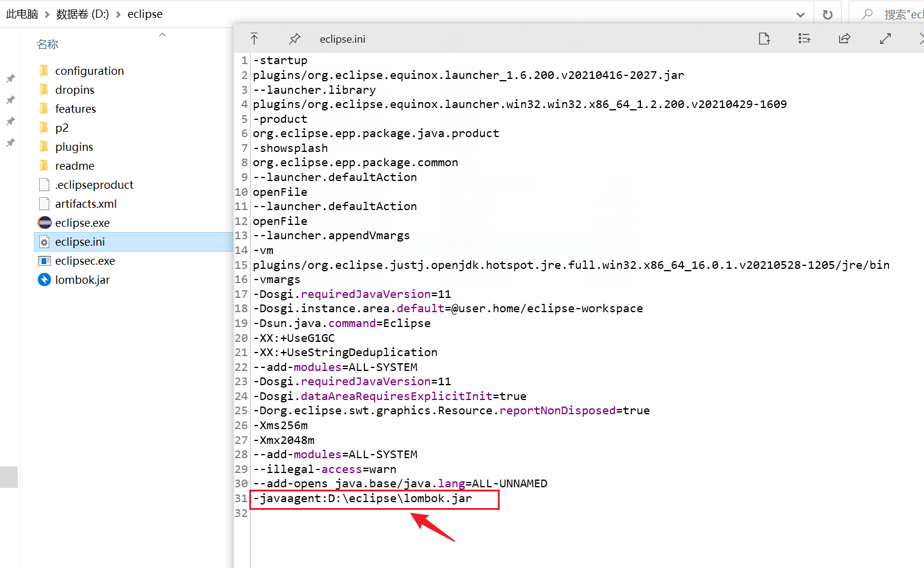Select the configuration folder icon
Screen dimensions: 924x568
pos(44,71)
